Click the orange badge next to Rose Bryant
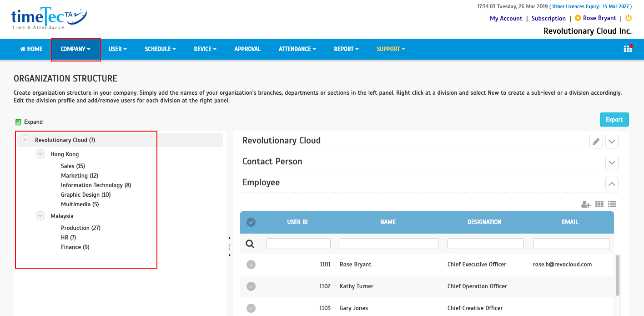The width and height of the screenshot is (644, 316). coord(578,18)
